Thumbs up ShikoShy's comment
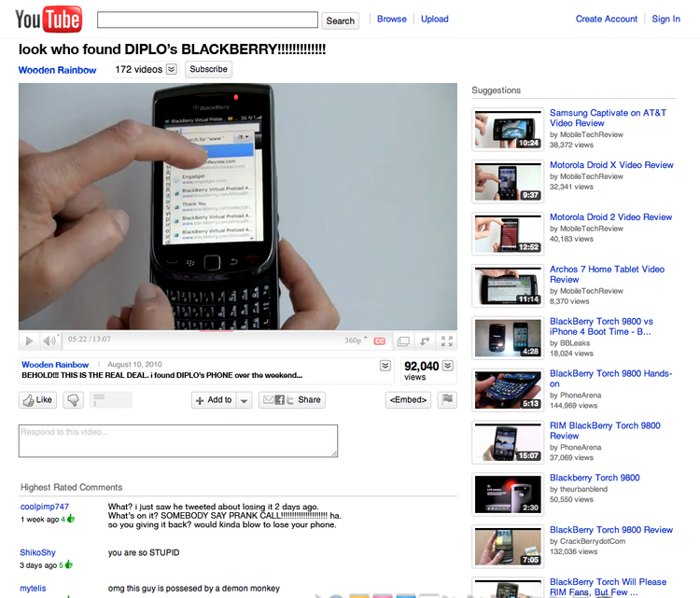 [x=69, y=564]
